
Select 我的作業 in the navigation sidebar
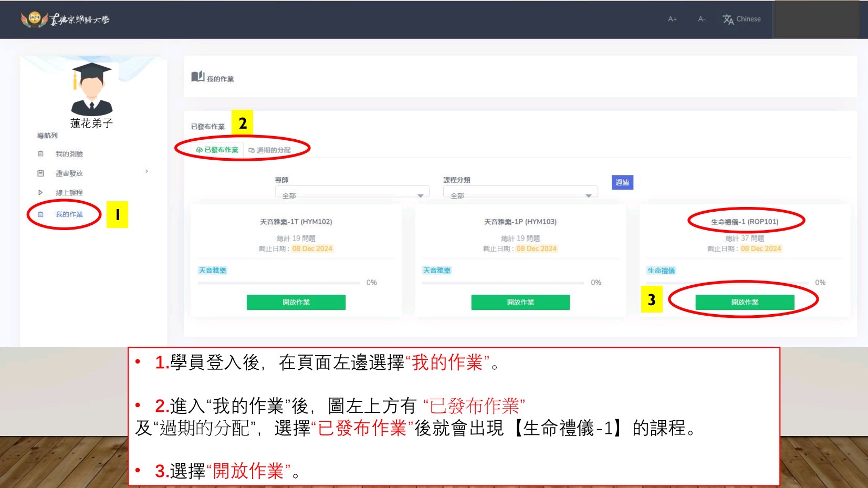pyautogui.click(x=69, y=214)
